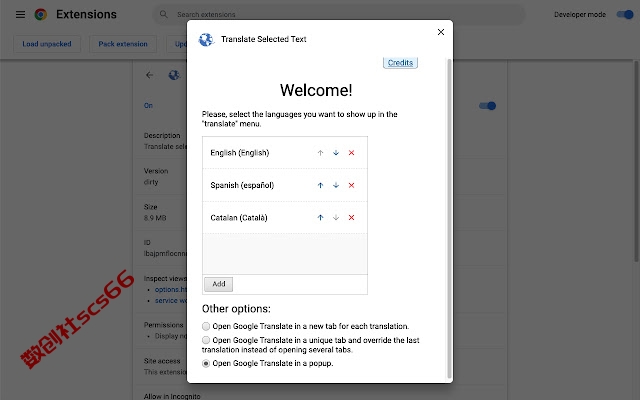Click the Pack extension button
The image size is (640, 400).
tap(123, 44)
